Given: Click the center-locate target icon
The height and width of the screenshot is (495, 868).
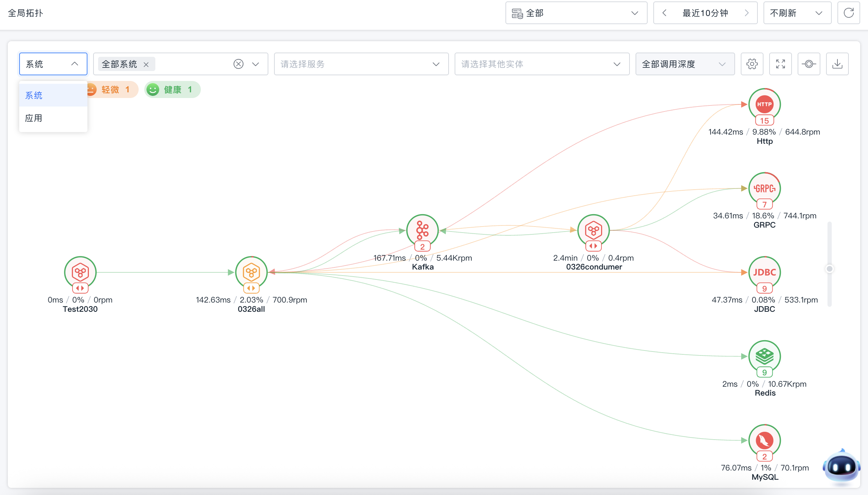Looking at the screenshot, I should [809, 64].
